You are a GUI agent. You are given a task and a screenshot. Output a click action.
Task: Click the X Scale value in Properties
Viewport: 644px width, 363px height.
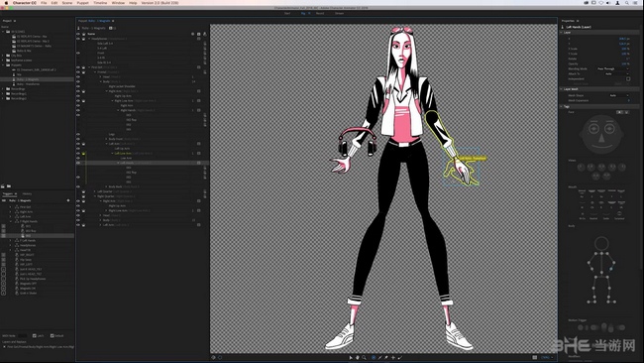(625, 49)
